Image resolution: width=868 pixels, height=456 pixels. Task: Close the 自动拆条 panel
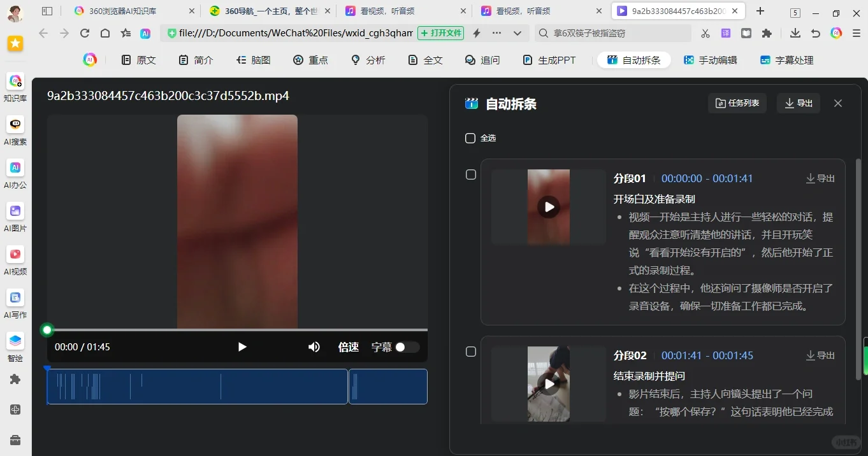pos(838,103)
